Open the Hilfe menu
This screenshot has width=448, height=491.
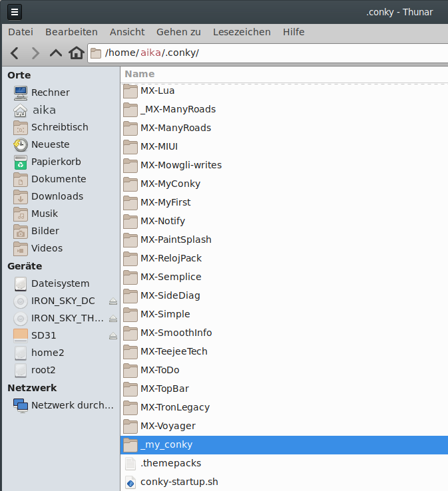click(x=294, y=32)
